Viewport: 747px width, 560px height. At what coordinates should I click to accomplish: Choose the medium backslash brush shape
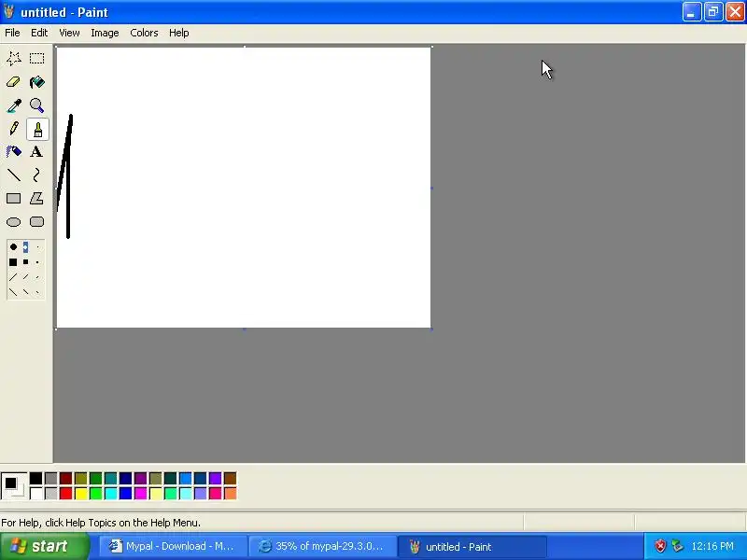(x=26, y=292)
